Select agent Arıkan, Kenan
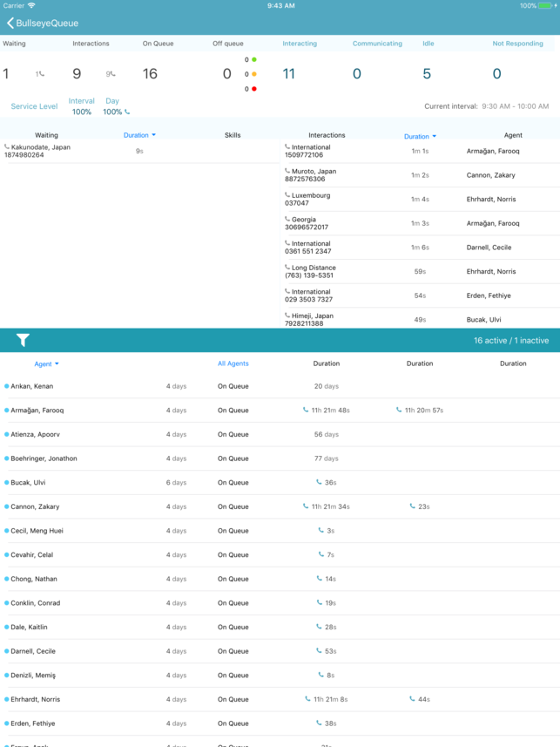 coord(32,386)
